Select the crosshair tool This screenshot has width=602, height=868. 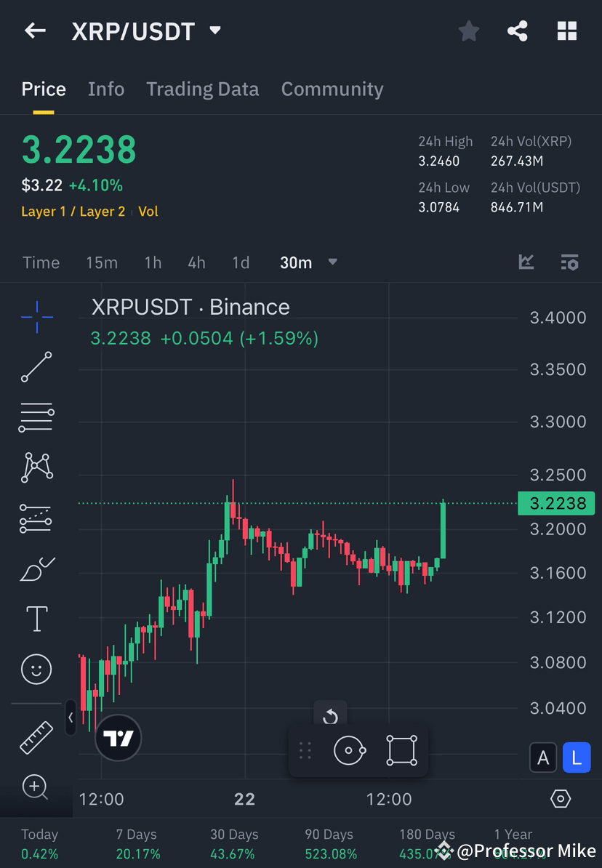tap(36, 317)
